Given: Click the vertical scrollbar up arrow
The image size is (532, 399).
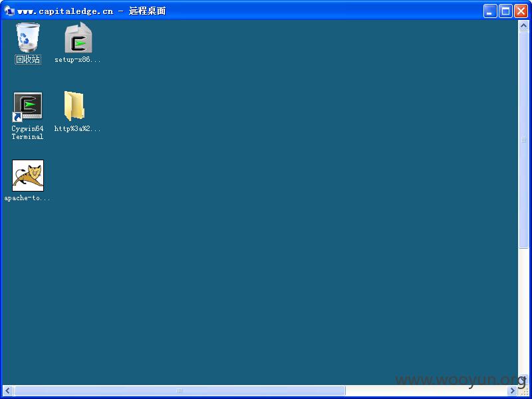Looking at the screenshot, I should (523, 26).
